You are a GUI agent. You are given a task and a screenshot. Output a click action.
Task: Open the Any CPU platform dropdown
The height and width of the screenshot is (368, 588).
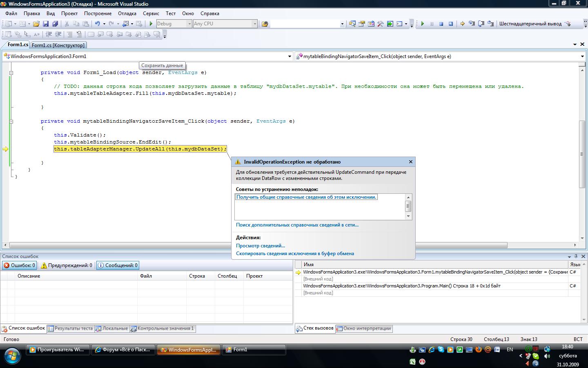point(254,24)
